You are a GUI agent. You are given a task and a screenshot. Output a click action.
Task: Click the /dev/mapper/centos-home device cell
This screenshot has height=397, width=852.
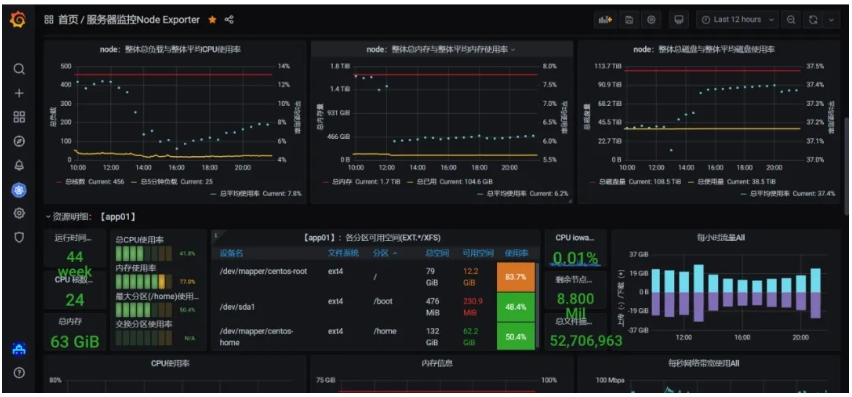click(x=255, y=337)
